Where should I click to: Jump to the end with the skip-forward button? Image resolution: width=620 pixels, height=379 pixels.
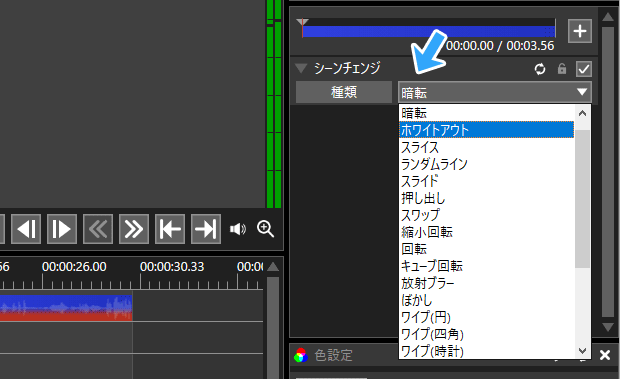coord(206,229)
